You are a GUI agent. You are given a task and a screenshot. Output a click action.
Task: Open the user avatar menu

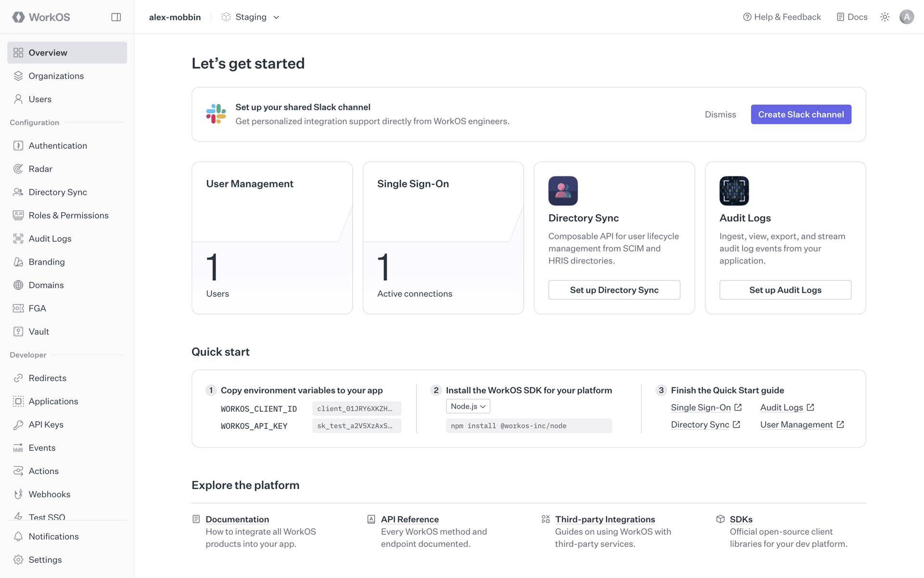(x=907, y=17)
